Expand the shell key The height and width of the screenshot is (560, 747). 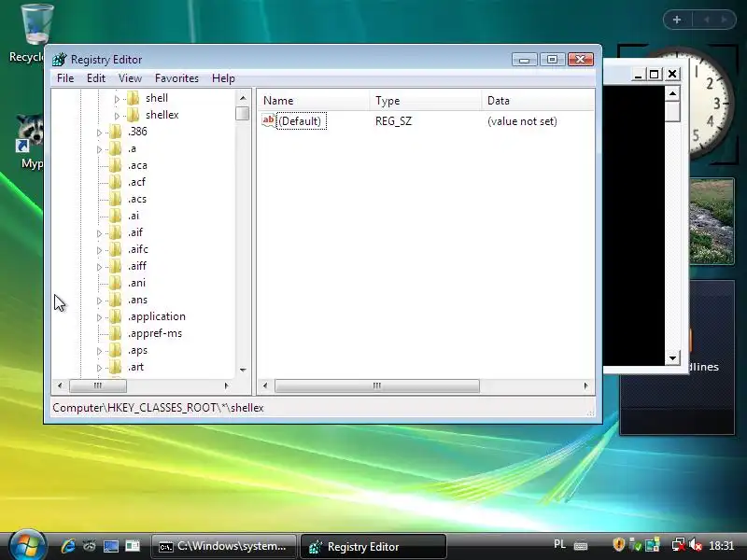(x=117, y=99)
